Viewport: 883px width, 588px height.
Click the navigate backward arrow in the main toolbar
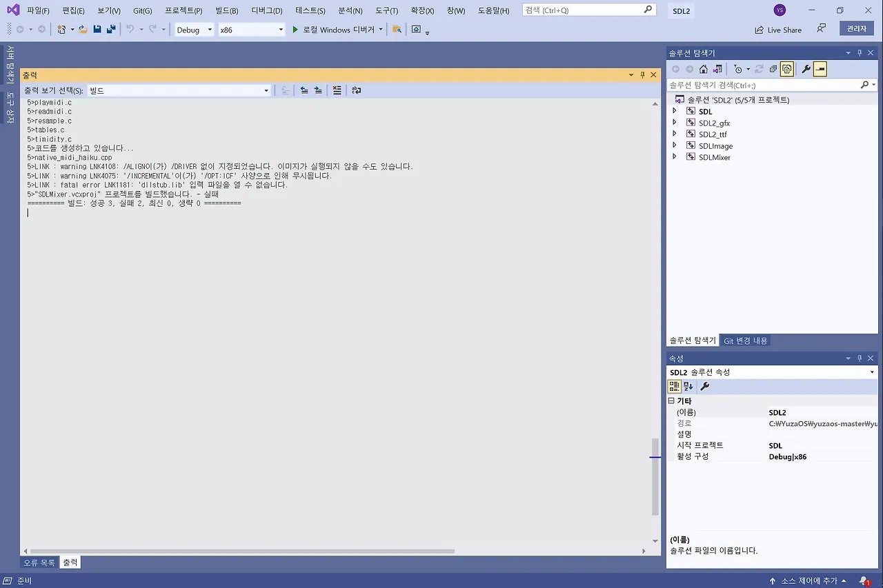pos(20,30)
